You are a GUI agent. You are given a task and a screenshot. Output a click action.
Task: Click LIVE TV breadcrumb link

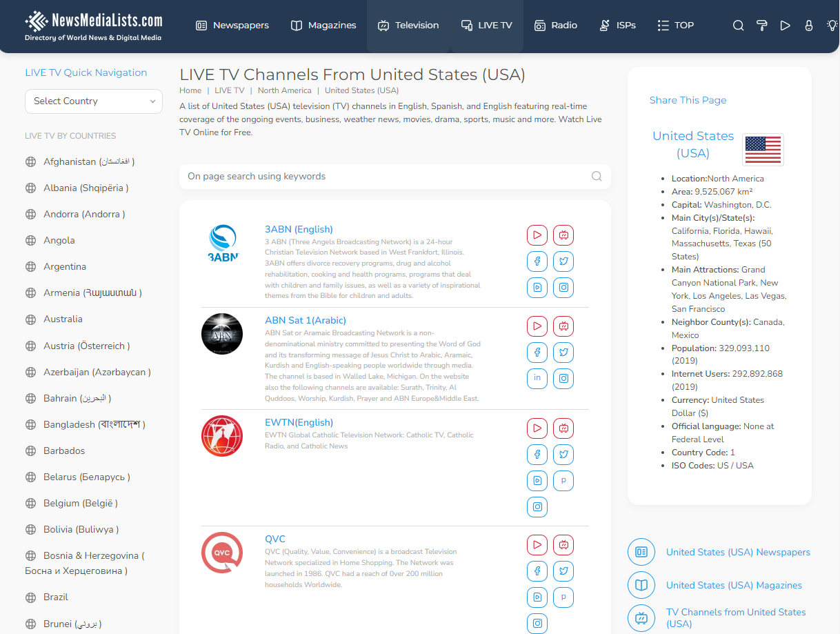[230, 90]
